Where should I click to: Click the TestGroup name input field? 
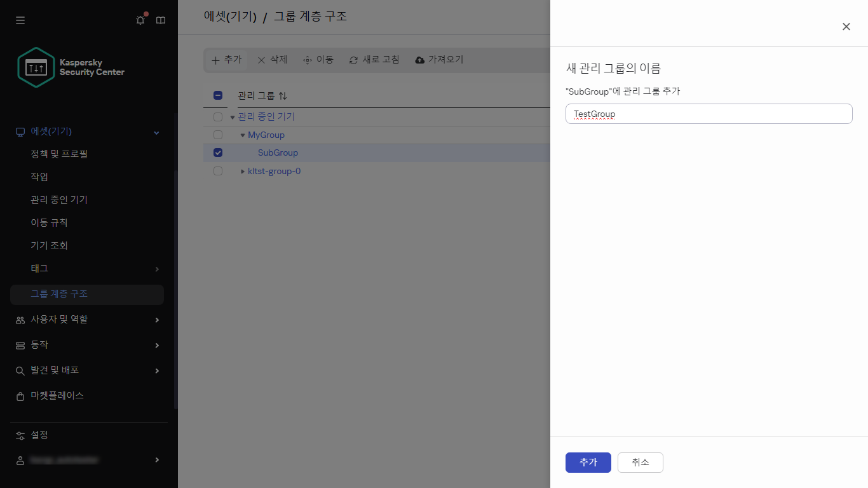coord(708,114)
